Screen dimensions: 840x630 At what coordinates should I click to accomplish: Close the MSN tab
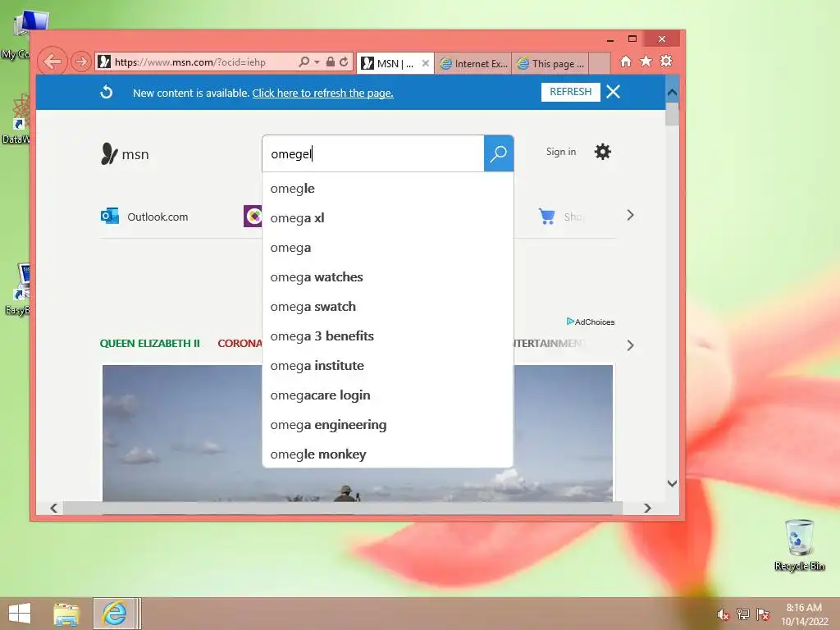pyautogui.click(x=426, y=63)
